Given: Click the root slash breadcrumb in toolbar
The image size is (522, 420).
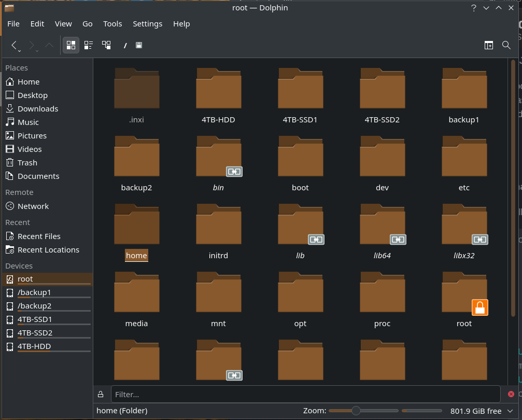Looking at the screenshot, I should tap(125, 45).
